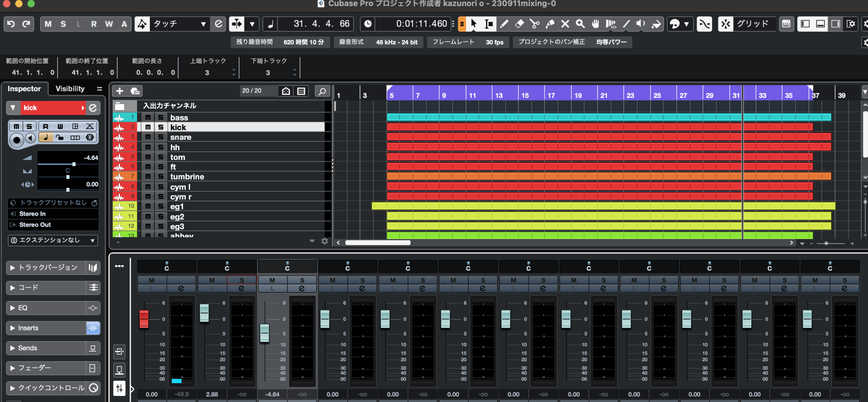This screenshot has width=868, height=402.
Task: Click Stereo Out output routing
Action: [x=35, y=225]
